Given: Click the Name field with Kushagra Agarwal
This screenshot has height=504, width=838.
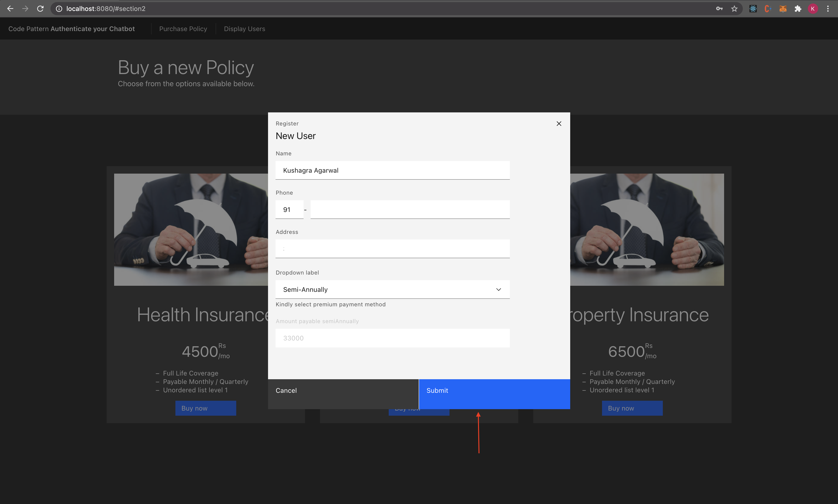Looking at the screenshot, I should (x=392, y=170).
